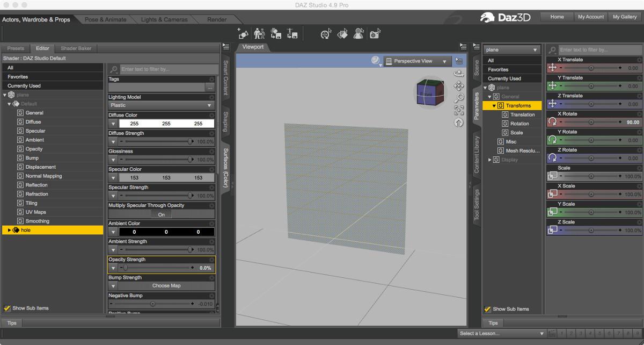This screenshot has width=644, height=345.
Task: Click the Home button
Action: 557,17
